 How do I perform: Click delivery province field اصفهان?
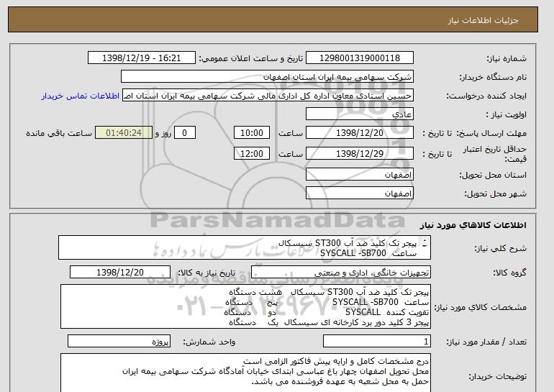[x=360, y=175]
